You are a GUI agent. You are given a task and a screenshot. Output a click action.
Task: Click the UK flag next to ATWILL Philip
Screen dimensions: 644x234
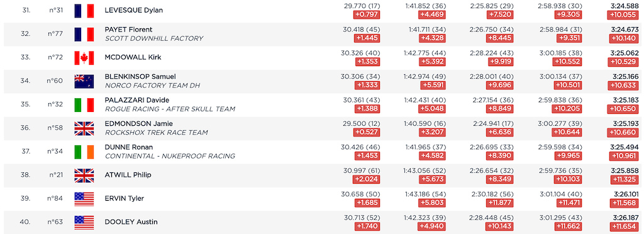click(x=84, y=175)
